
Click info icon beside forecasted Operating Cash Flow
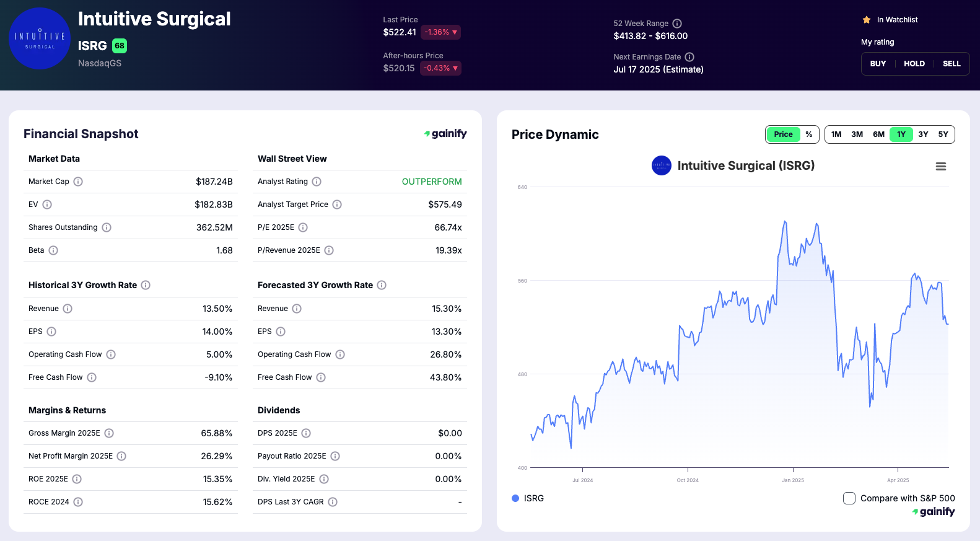point(340,354)
